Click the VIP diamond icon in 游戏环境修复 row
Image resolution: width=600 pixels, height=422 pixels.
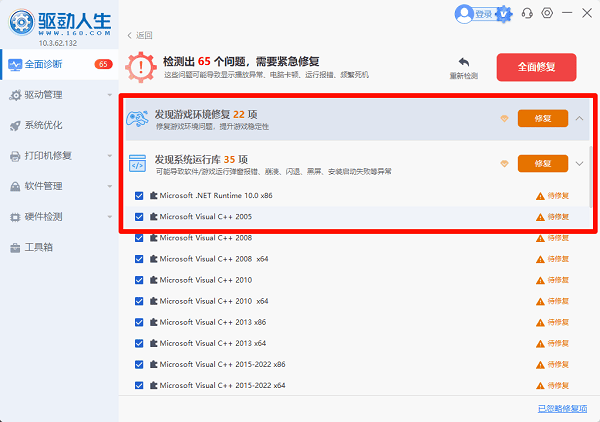(504, 119)
